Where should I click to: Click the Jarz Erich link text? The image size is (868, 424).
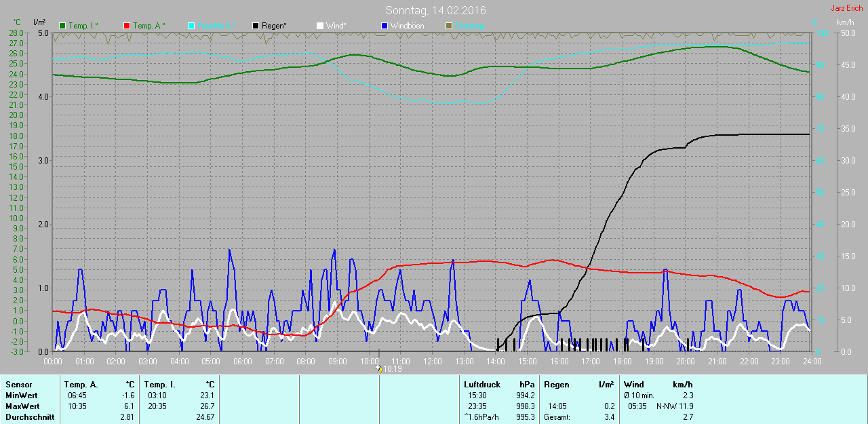847,8
